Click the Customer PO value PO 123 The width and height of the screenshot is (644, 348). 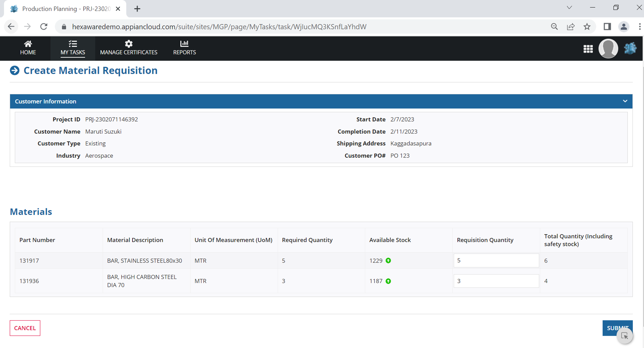coord(400,156)
